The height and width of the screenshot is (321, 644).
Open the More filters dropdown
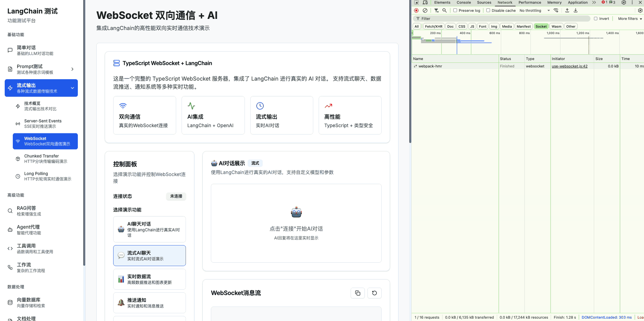point(630,19)
